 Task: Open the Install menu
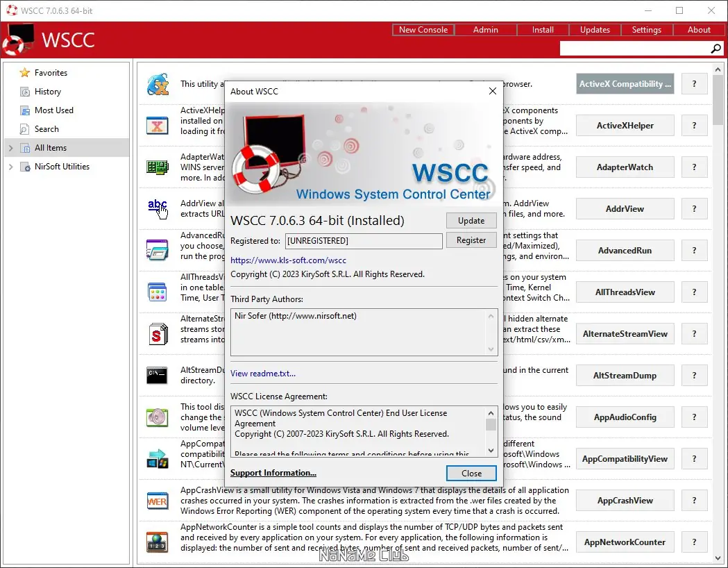click(542, 30)
